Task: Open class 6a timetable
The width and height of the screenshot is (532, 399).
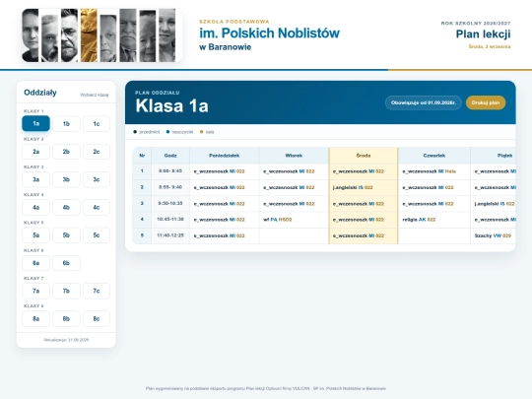Action: [x=35, y=263]
